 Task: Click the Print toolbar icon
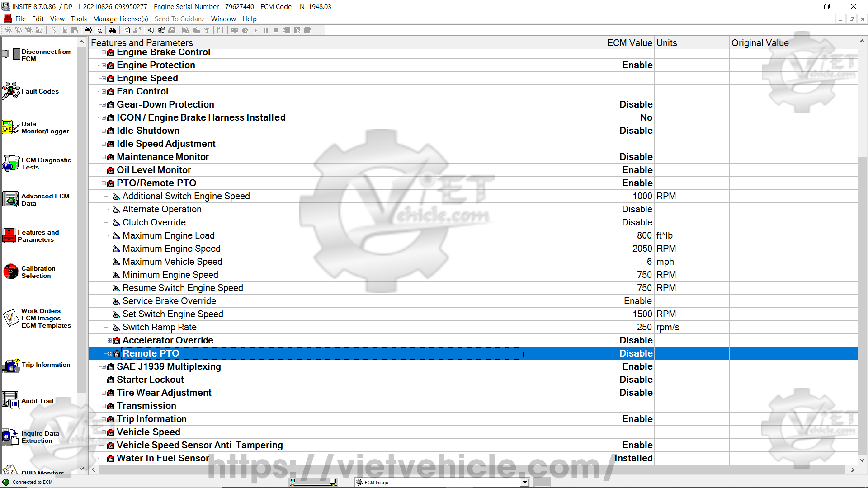88,30
